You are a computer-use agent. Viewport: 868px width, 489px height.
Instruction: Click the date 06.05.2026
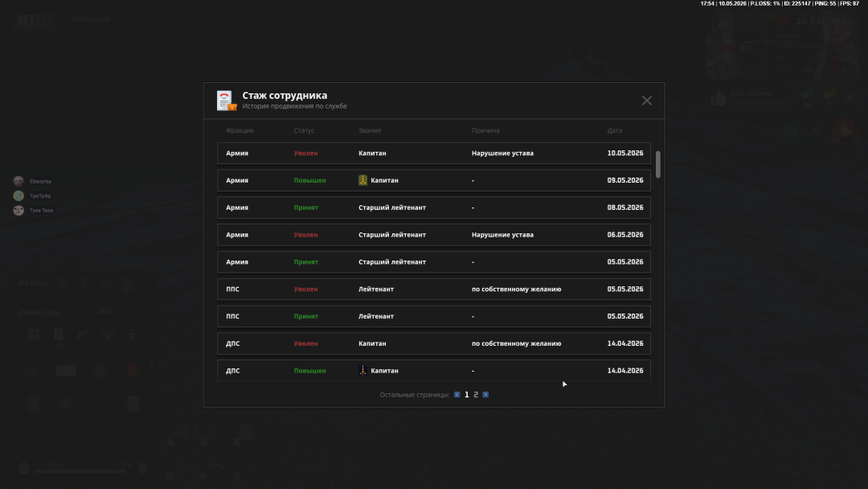pos(625,235)
